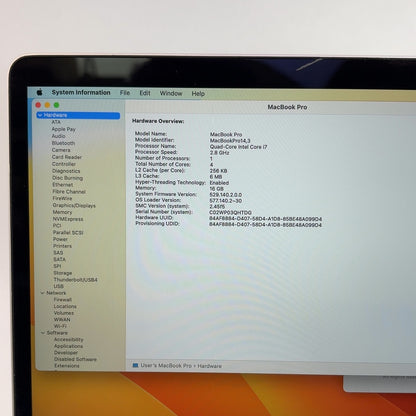The image size is (416, 416).
Task: Open the System Information app menu
Action: pyautogui.click(x=81, y=93)
